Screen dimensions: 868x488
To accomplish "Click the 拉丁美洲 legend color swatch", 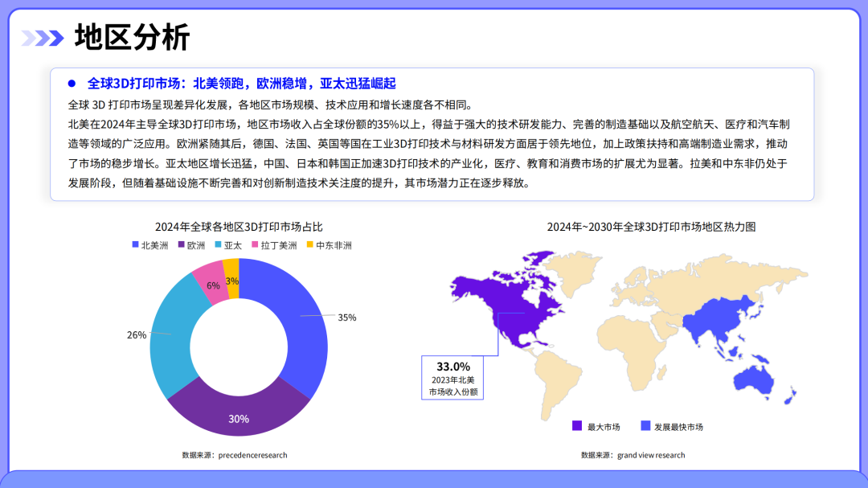I will [255, 244].
